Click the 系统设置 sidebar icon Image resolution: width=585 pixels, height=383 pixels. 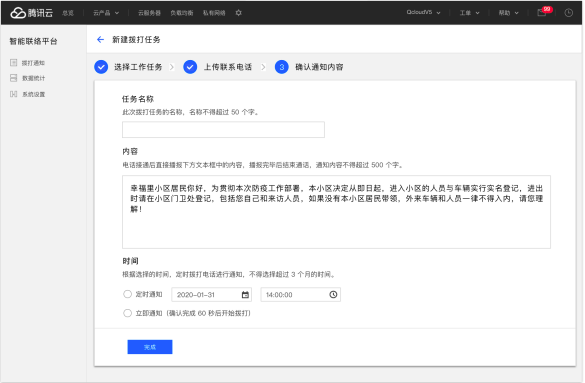tap(13, 94)
